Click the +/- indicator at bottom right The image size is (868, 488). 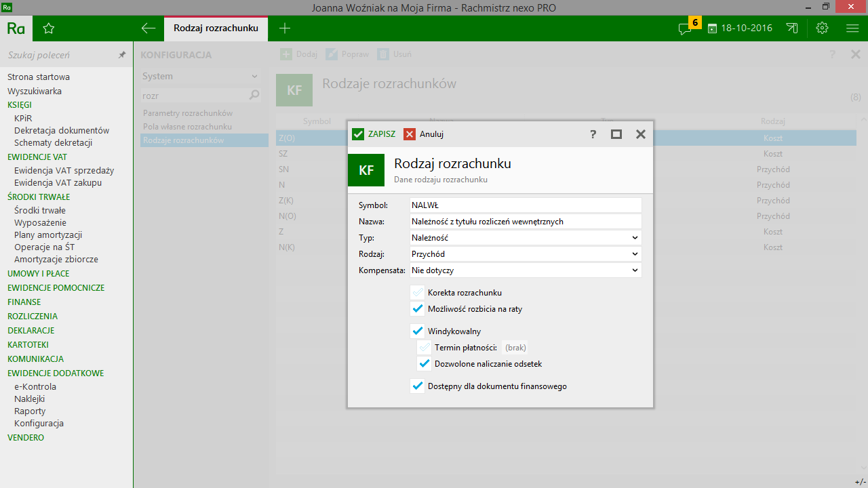[x=860, y=482]
